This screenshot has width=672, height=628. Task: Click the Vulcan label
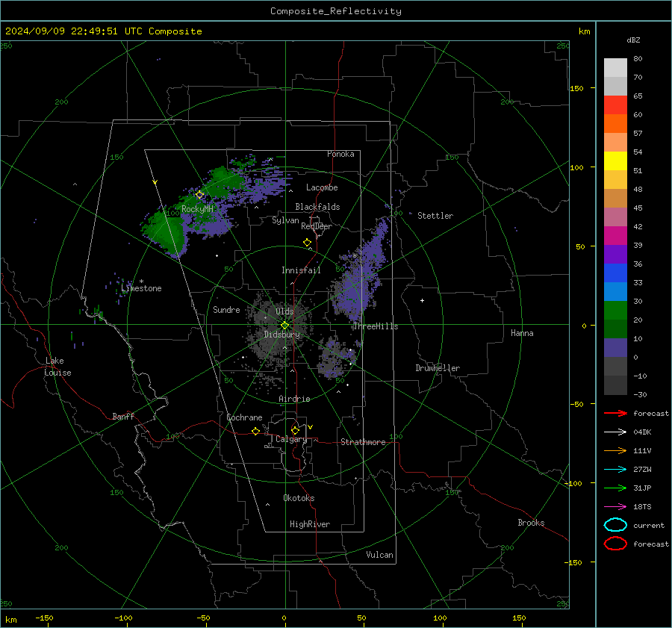[380, 555]
